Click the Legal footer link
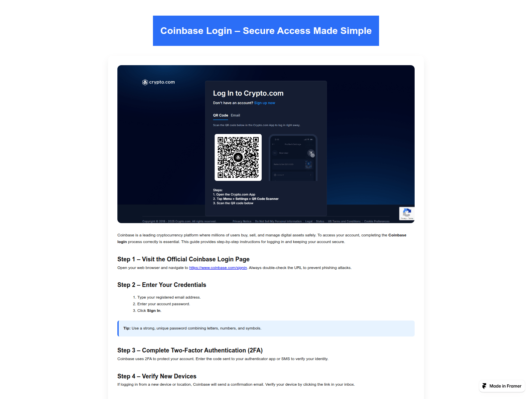Image resolution: width=532 pixels, height=399 pixels. (309, 221)
